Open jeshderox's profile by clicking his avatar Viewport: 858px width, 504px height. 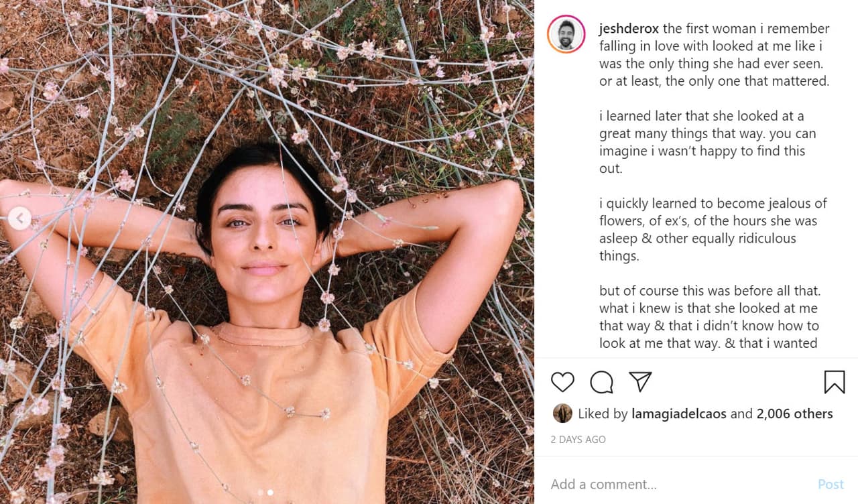[566, 34]
